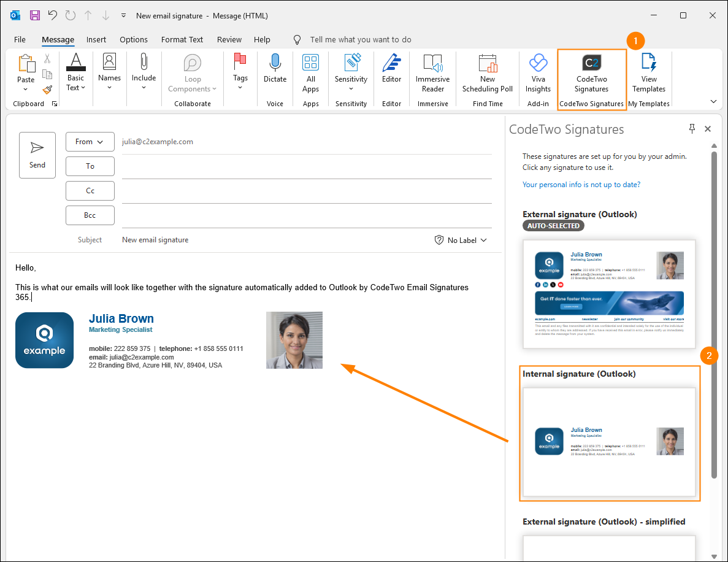Image resolution: width=728 pixels, height=562 pixels.
Task: Click the Cut scissors icon
Action: pos(47,58)
